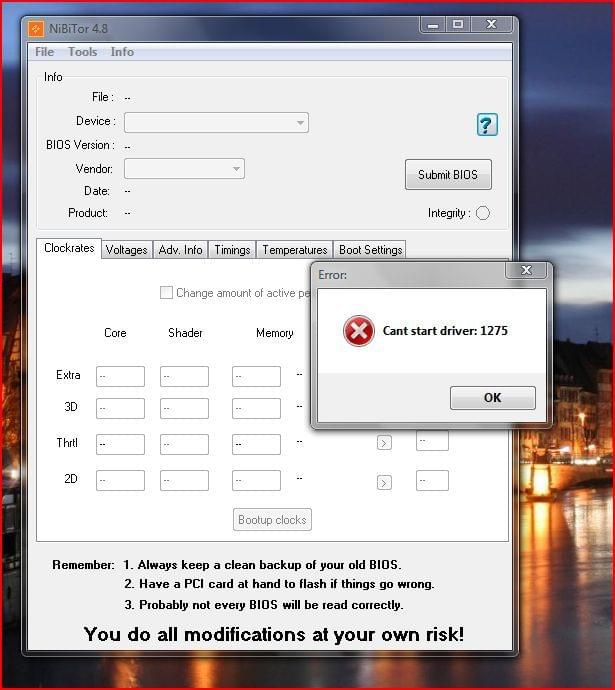Click the 'Memory' column header
This screenshot has height=690, width=615.
[275, 333]
